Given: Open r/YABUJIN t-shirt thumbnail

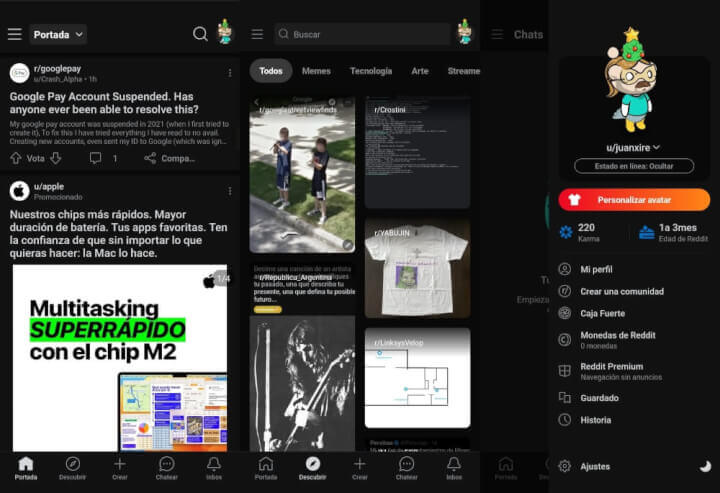Looking at the screenshot, I should [417, 268].
